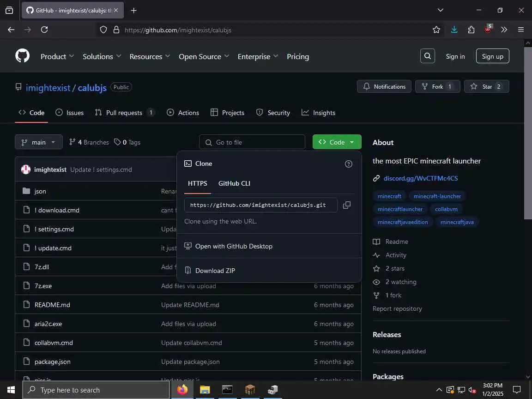Click site padlock security icon
This screenshot has width=532, height=399.
(x=116, y=30)
